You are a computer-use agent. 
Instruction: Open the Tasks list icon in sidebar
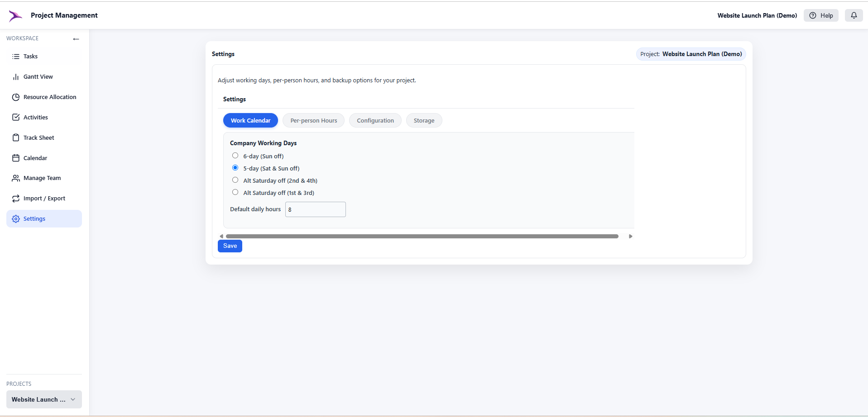click(x=15, y=56)
